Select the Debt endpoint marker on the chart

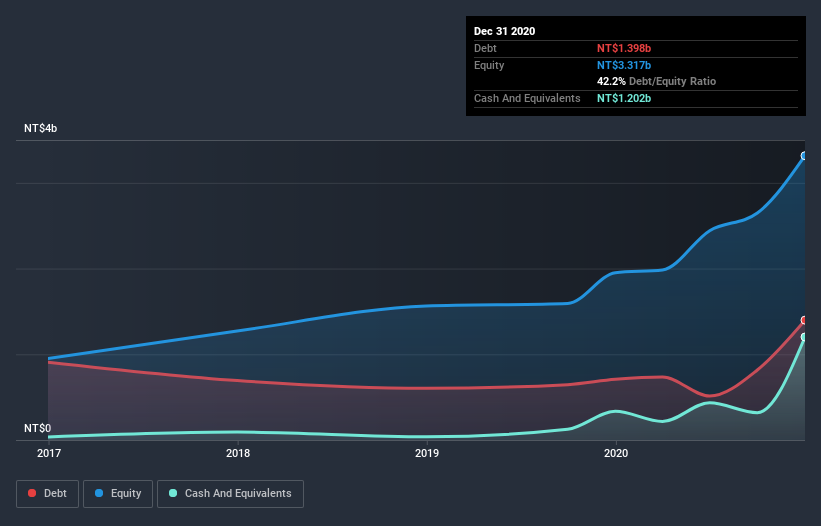click(x=804, y=320)
